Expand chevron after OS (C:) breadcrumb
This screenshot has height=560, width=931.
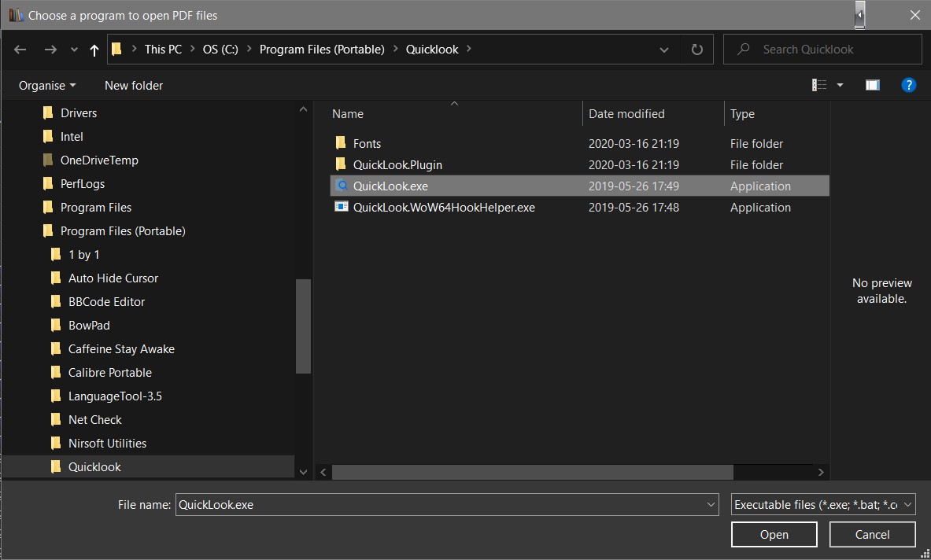(249, 50)
